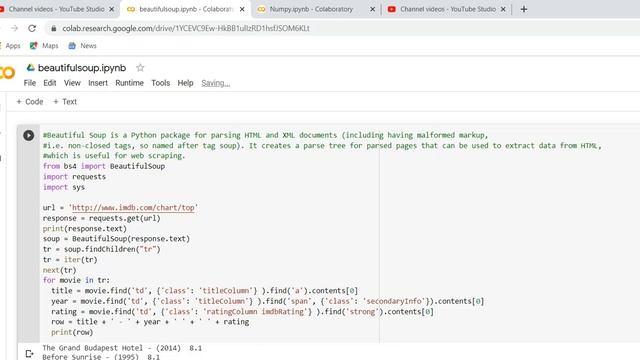Click the 'import sys' code line

pyautogui.click(x=64, y=187)
